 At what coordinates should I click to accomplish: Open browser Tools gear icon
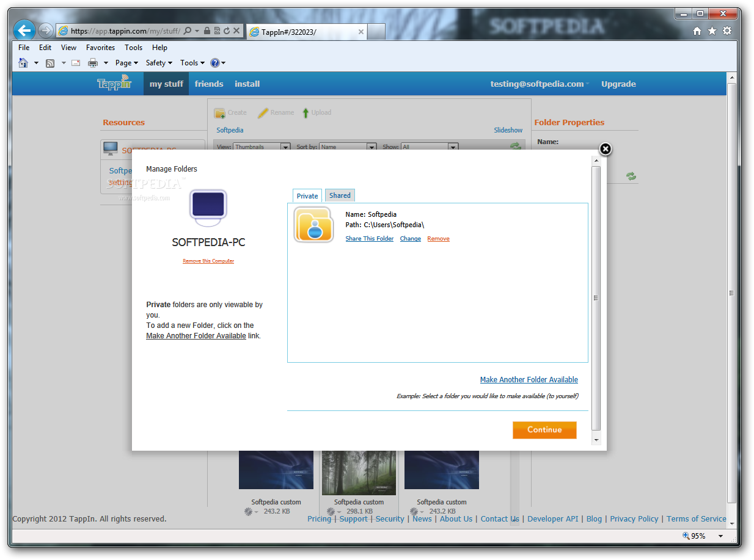(727, 31)
